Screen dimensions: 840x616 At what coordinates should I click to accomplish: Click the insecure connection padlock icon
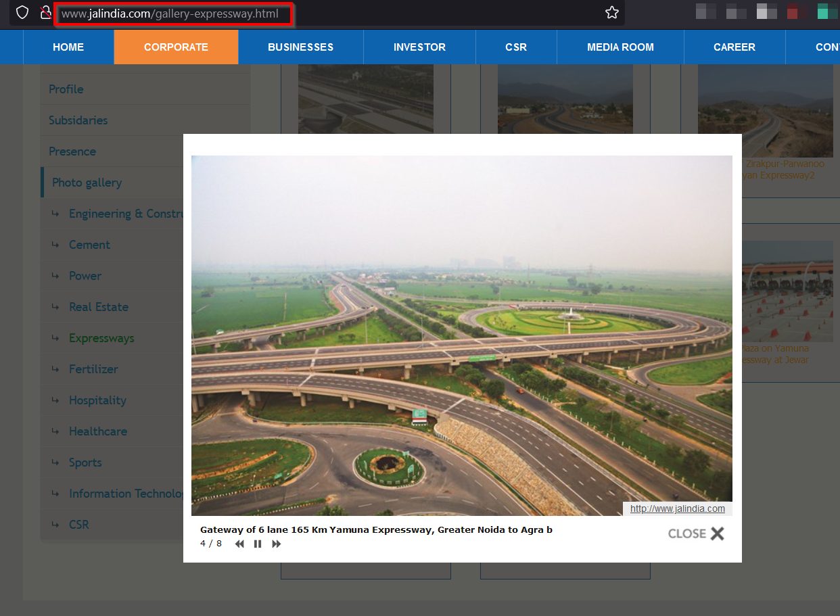[x=45, y=13]
